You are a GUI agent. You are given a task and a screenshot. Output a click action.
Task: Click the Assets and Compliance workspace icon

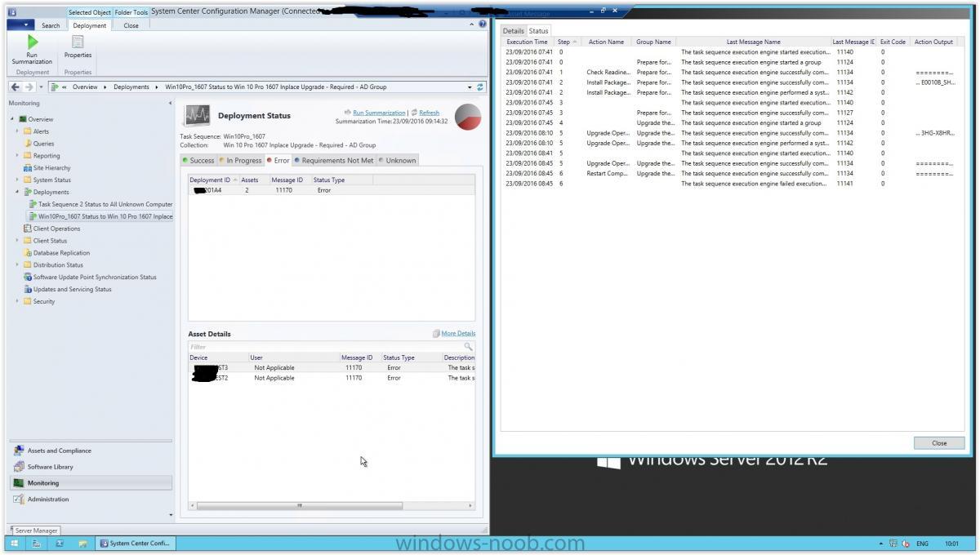[x=19, y=451]
